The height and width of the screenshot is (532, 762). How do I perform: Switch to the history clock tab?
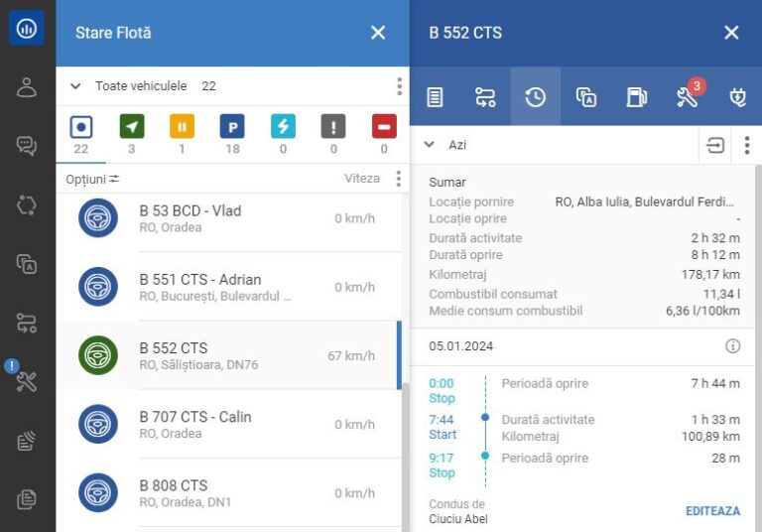click(x=535, y=96)
